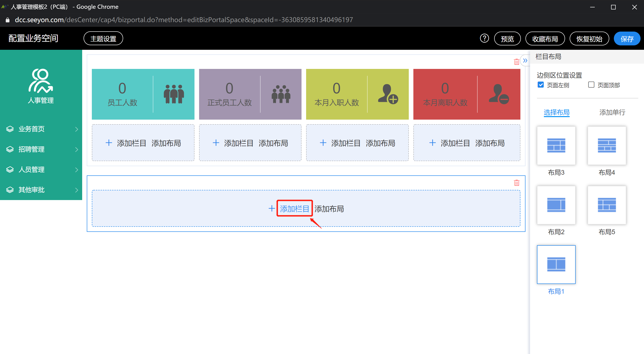Screen dimensions: 644x354
Task: Click 添加栏目 under 本月入职人数 card
Action: pyautogui.click(x=346, y=143)
